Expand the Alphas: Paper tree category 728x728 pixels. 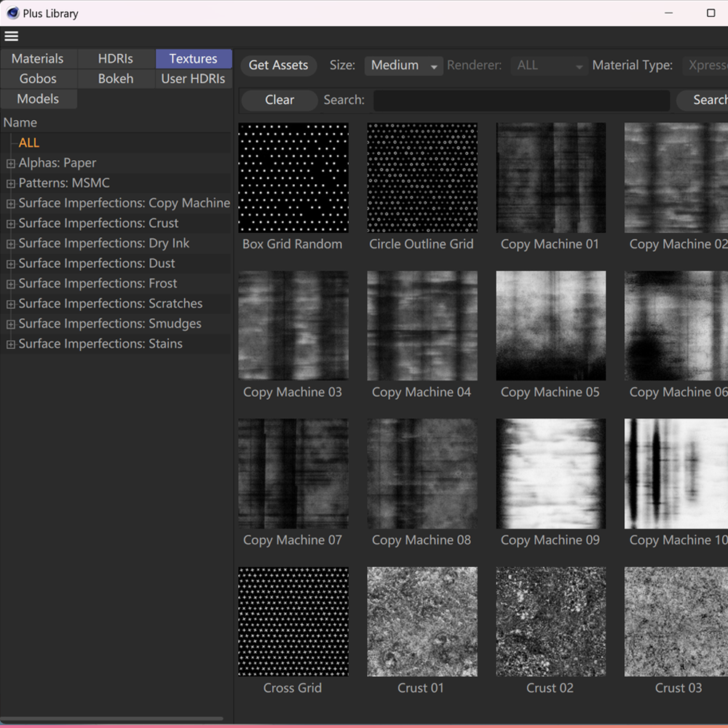click(11, 164)
